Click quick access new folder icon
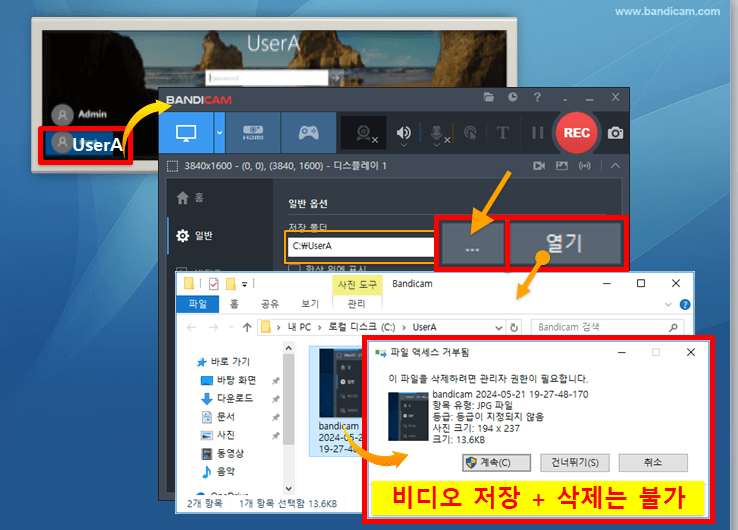738x530 pixels. 231,284
